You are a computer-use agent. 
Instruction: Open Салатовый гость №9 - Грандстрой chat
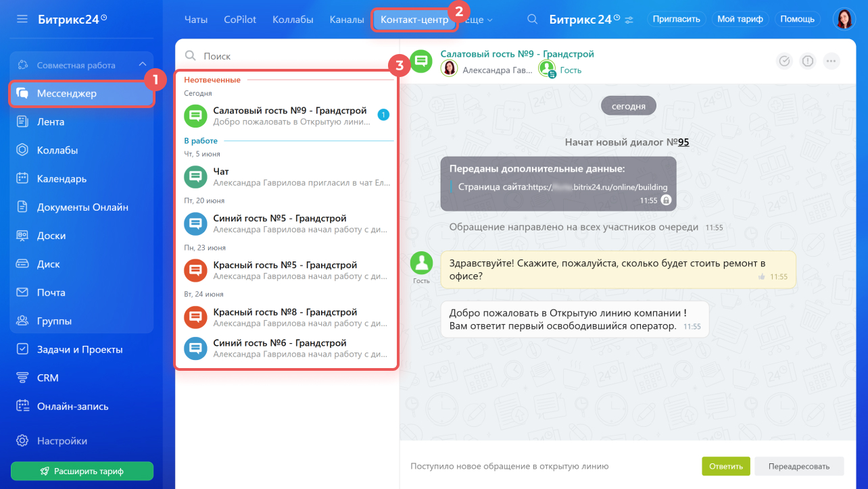point(287,115)
